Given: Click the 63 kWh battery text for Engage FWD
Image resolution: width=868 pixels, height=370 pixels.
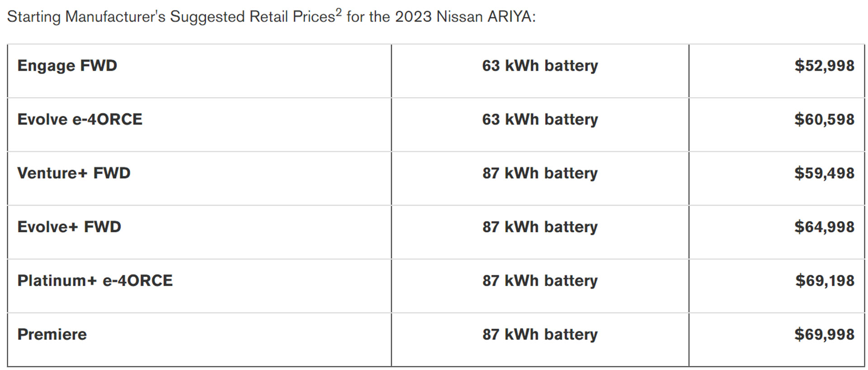Looking at the screenshot, I should (x=540, y=66).
